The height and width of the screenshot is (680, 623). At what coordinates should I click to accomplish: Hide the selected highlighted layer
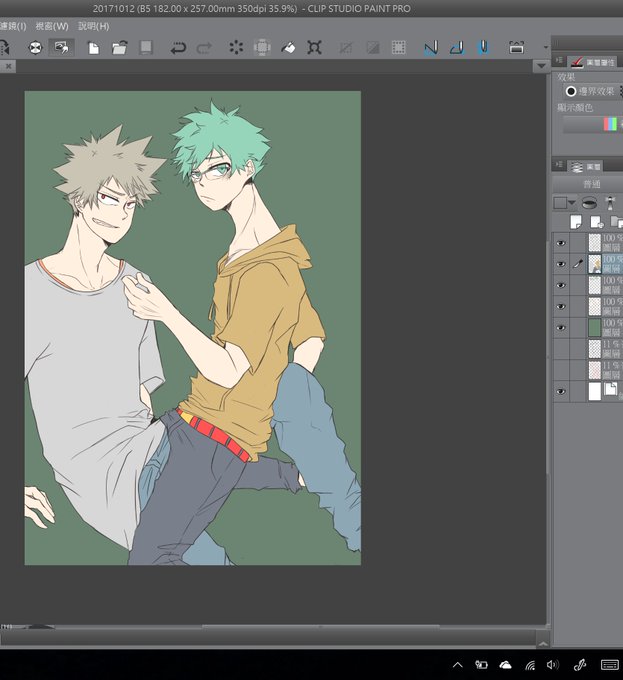(561, 264)
